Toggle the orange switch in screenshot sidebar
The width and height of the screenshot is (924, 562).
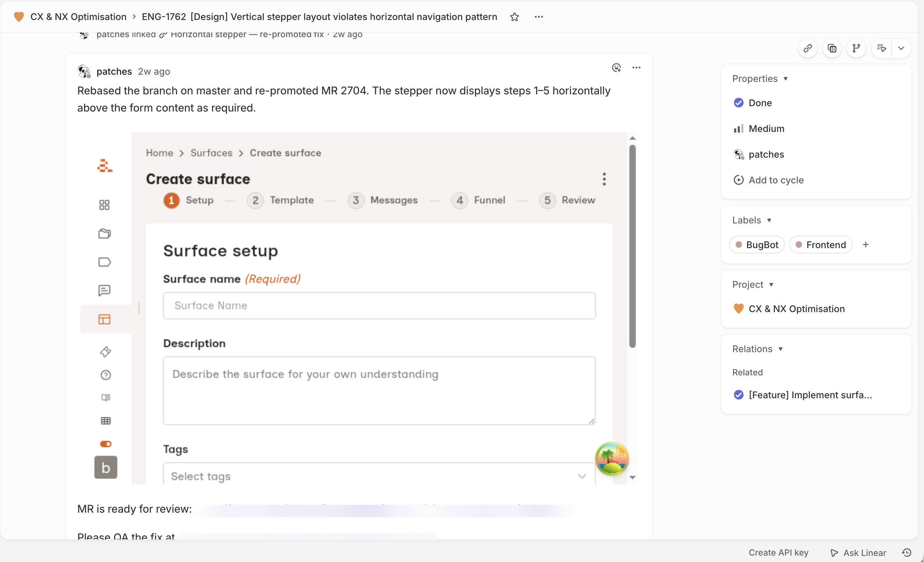(105, 444)
